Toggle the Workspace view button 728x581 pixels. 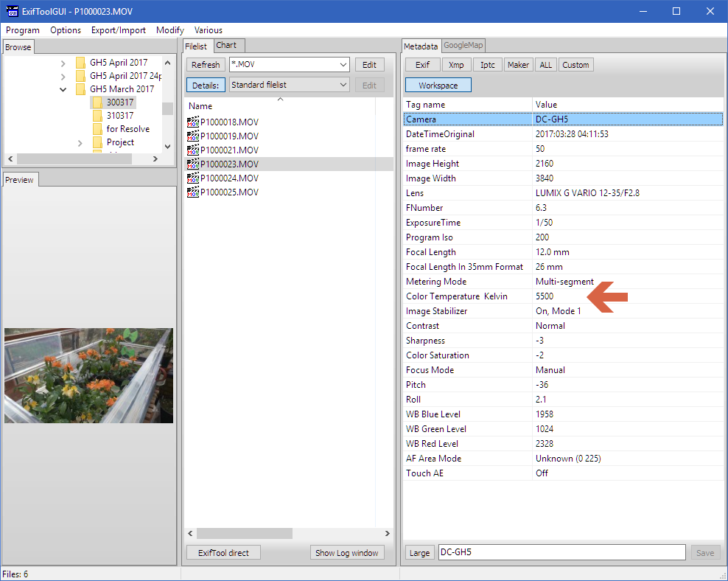tap(438, 86)
